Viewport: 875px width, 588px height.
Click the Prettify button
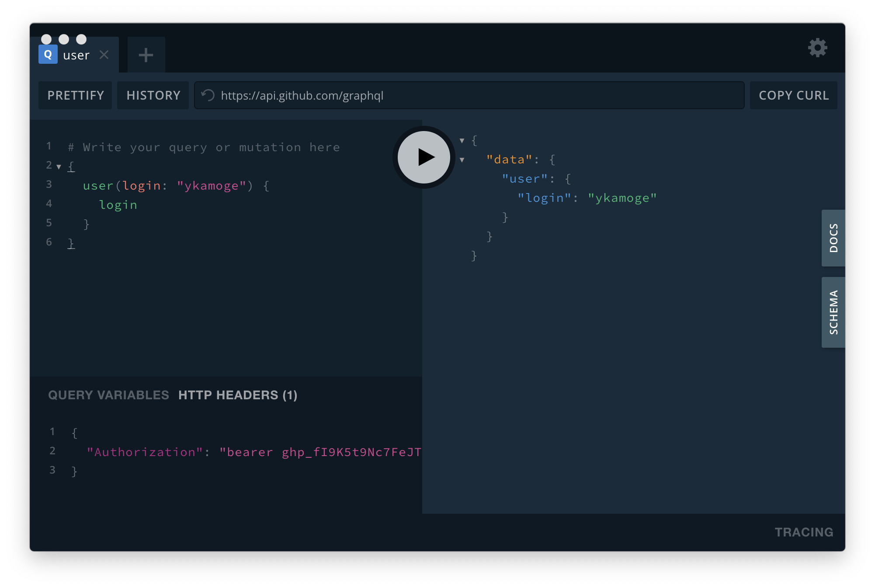tap(76, 95)
